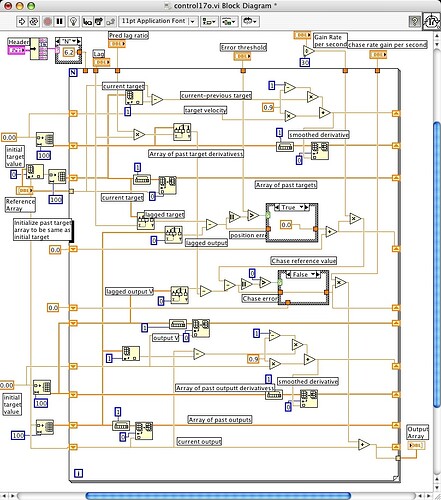Toggle the Highlight Execution light bulb
Viewport: 441px width, 500px height.
(73, 22)
